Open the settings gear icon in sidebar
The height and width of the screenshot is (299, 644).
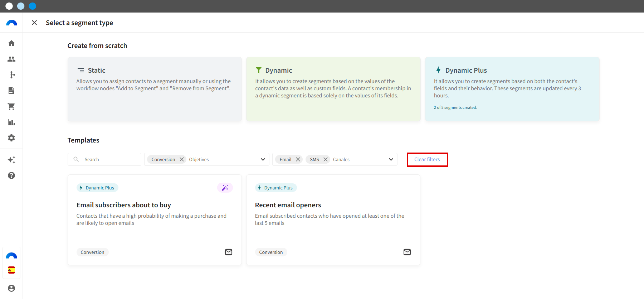click(x=11, y=138)
